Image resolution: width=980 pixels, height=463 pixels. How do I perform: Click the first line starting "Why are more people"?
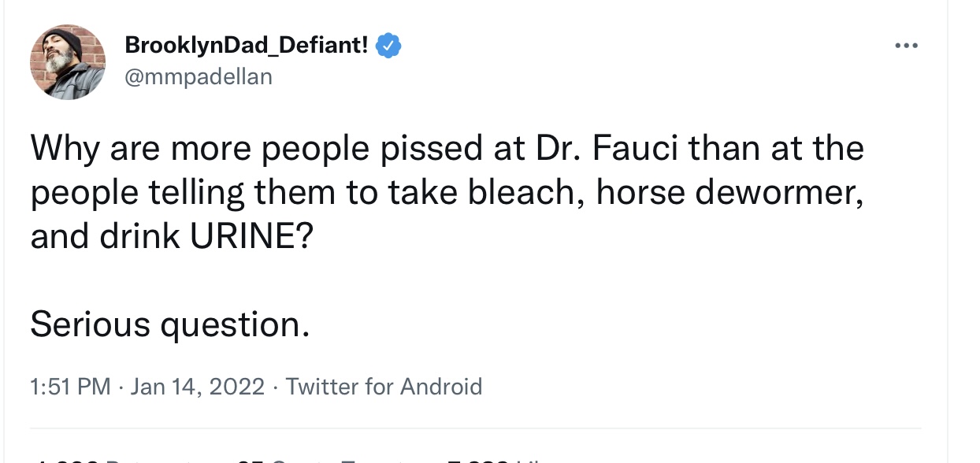click(x=447, y=149)
